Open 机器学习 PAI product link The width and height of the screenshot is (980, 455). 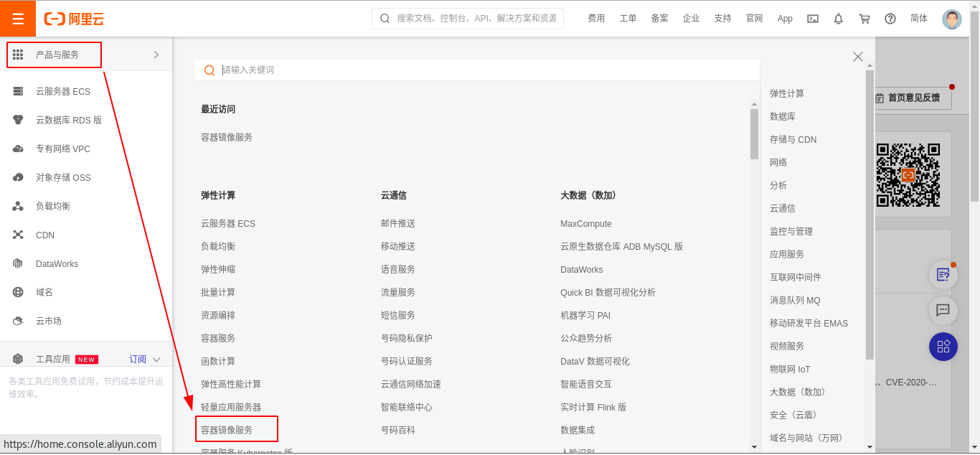click(585, 315)
